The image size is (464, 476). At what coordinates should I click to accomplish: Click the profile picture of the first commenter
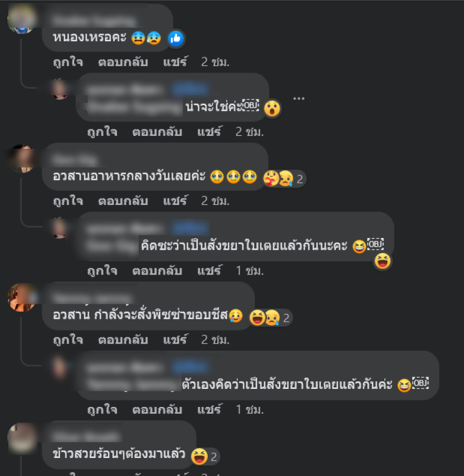click(21, 19)
